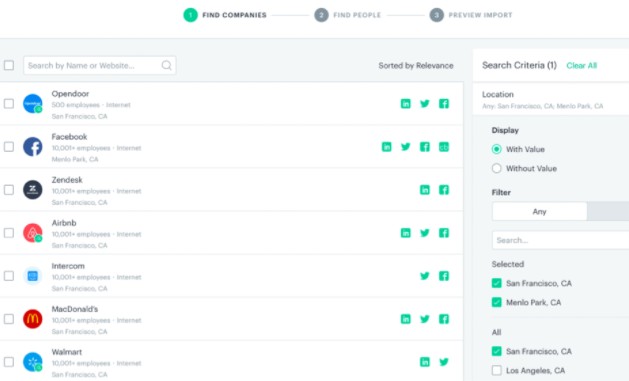Image resolution: width=629 pixels, height=381 pixels.
Task: Open Walmart's LinkedIn icon
Action: (x=425, y=362)
